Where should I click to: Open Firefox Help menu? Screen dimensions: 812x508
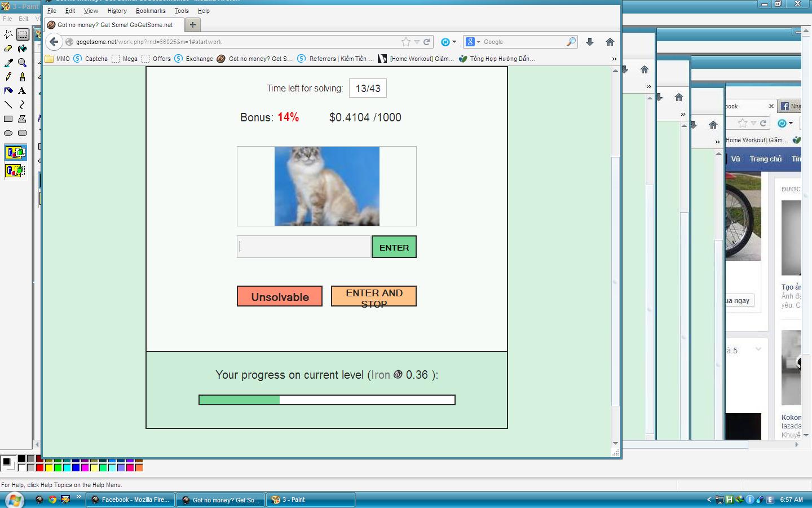click(204, 11)
